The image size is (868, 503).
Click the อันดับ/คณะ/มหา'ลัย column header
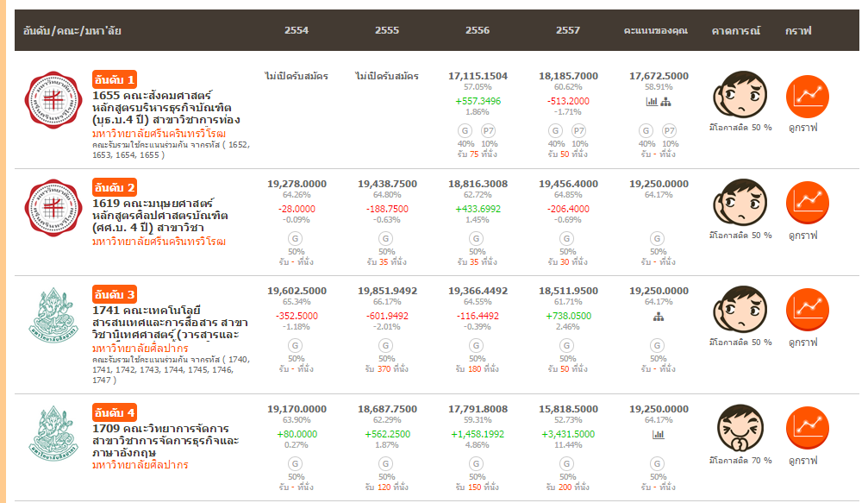72,30
